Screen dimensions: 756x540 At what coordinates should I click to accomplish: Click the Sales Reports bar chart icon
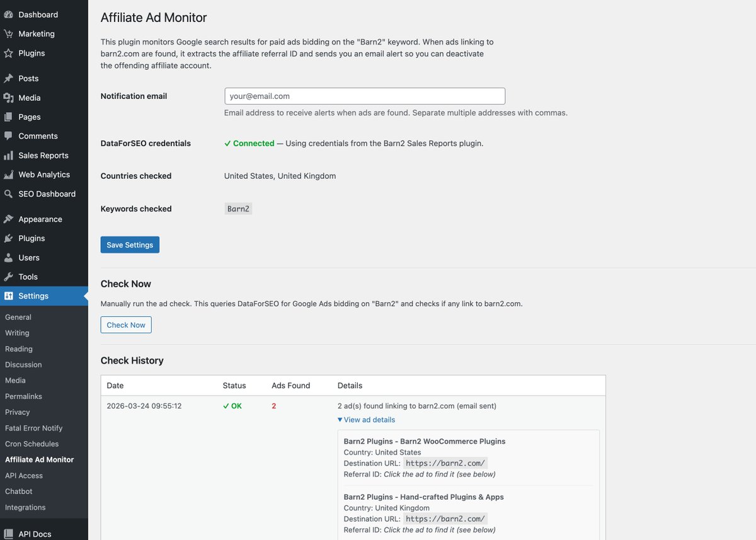tap(8, 155)
